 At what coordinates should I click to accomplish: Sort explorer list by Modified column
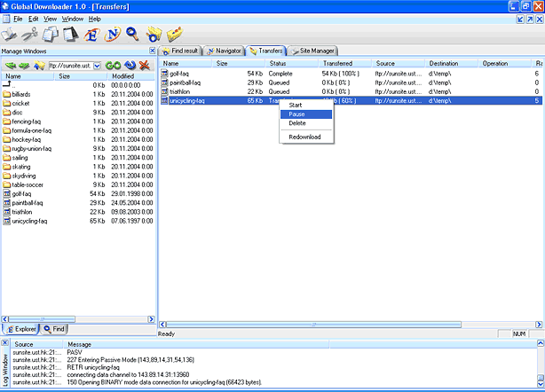130,76
